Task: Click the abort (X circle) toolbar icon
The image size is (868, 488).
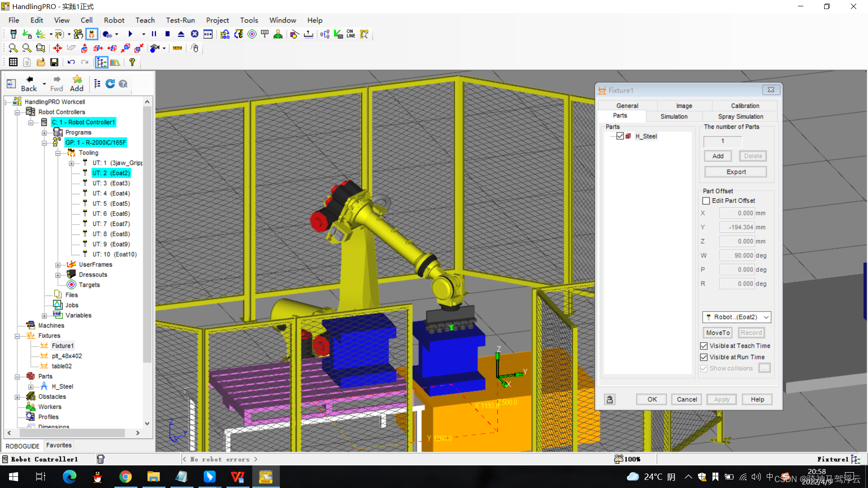Action: pos(194,34)
